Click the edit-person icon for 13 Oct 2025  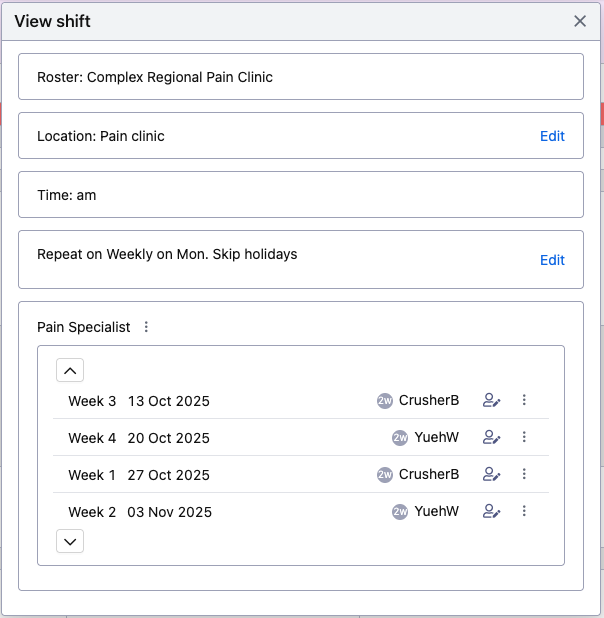click(492, 400)
